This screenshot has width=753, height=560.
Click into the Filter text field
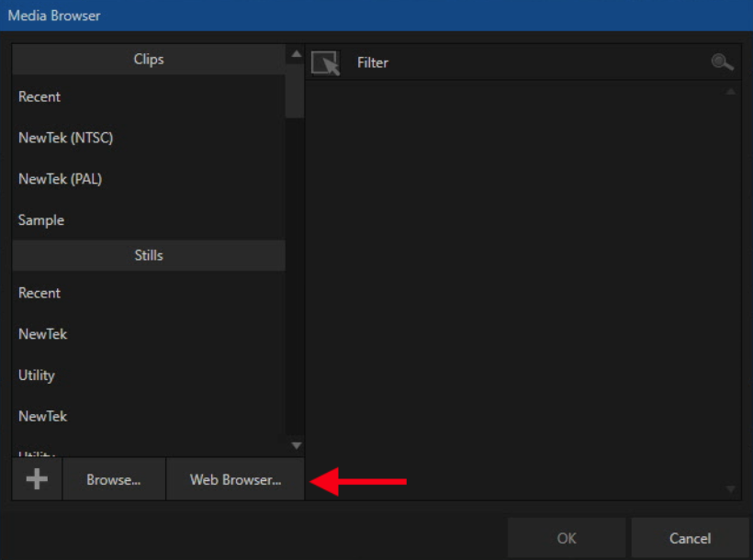[x=526, y=62]
